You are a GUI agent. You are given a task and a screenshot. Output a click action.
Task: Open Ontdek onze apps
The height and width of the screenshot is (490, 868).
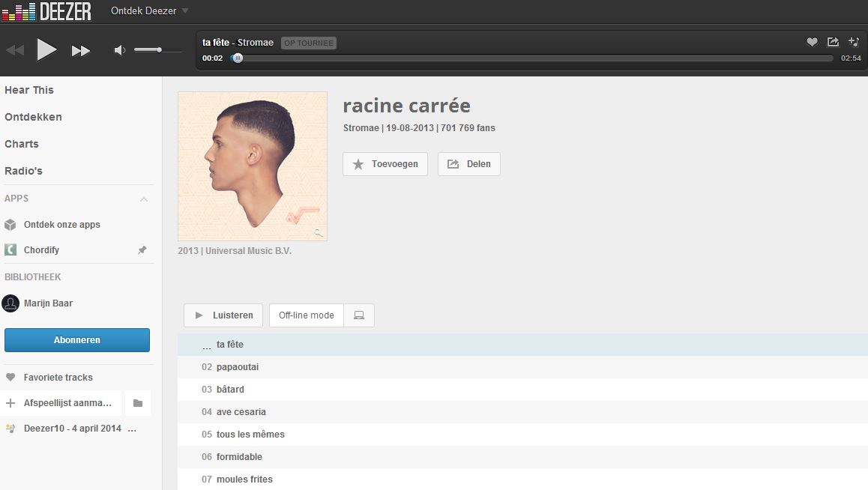[62, 225]
